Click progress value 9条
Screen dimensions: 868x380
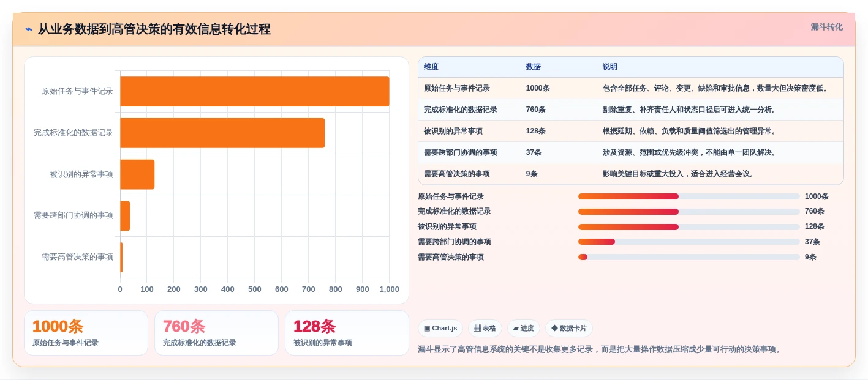coord(810,257)
